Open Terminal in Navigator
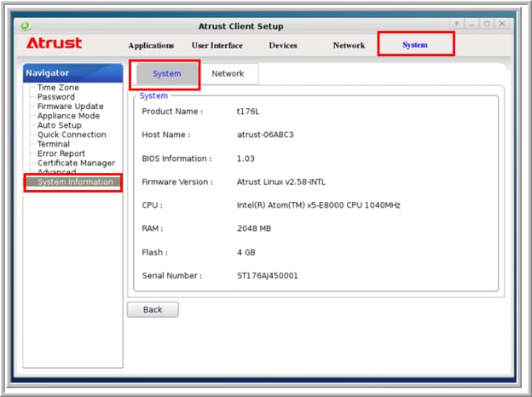532x397 pixels. point(54,144)
